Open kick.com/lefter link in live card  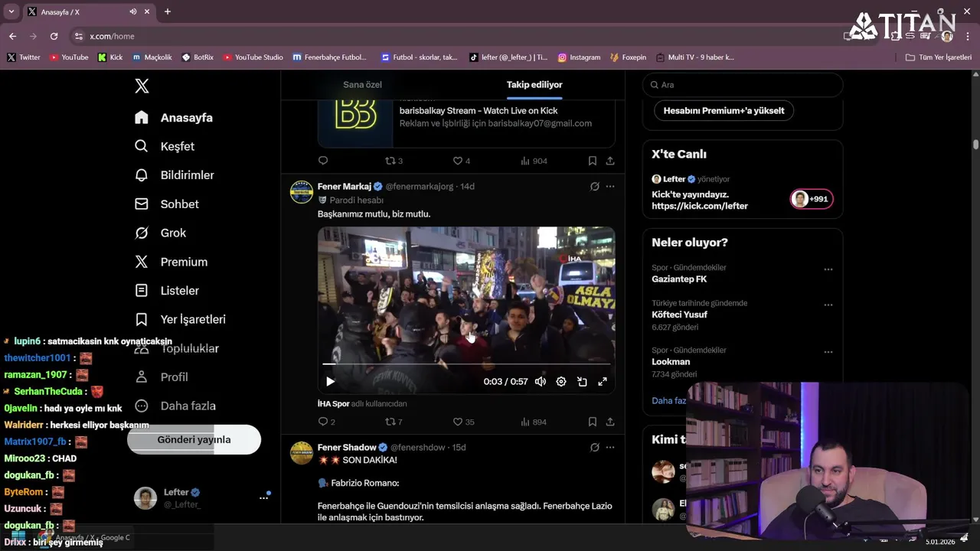tap(700, 206)
